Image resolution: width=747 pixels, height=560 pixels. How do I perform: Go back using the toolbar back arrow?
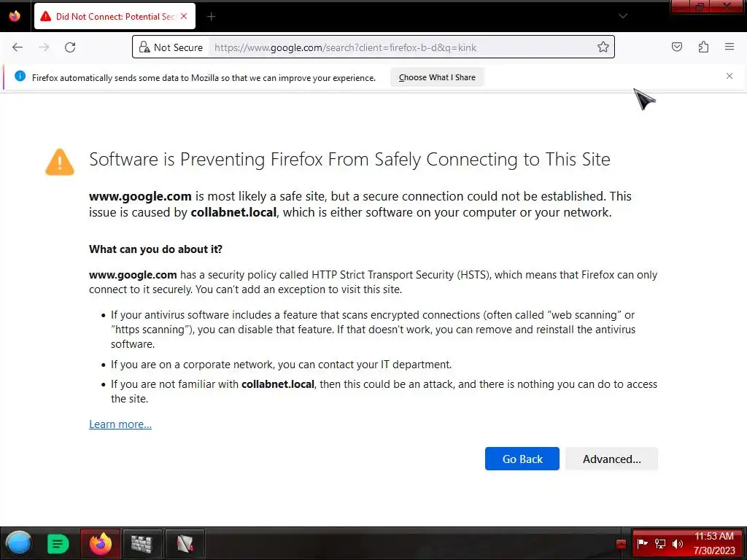pyautogui.click(x=18, y=47)
